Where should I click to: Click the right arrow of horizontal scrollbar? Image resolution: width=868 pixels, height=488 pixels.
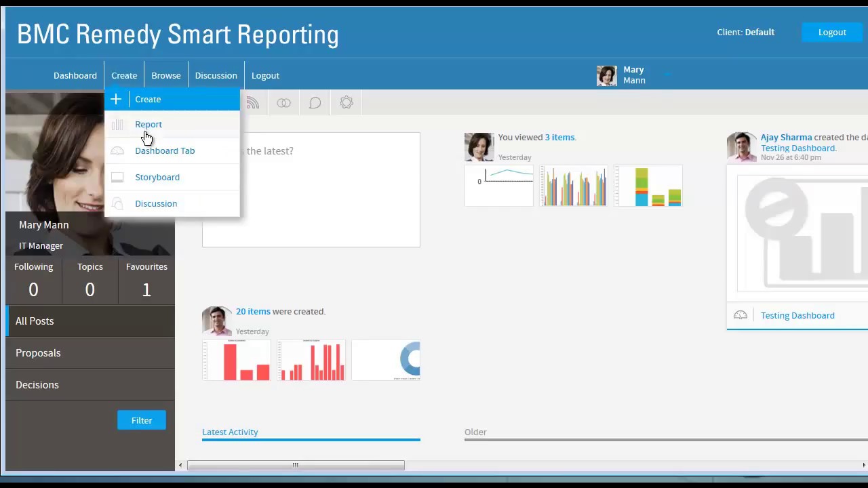pos(864,465)
